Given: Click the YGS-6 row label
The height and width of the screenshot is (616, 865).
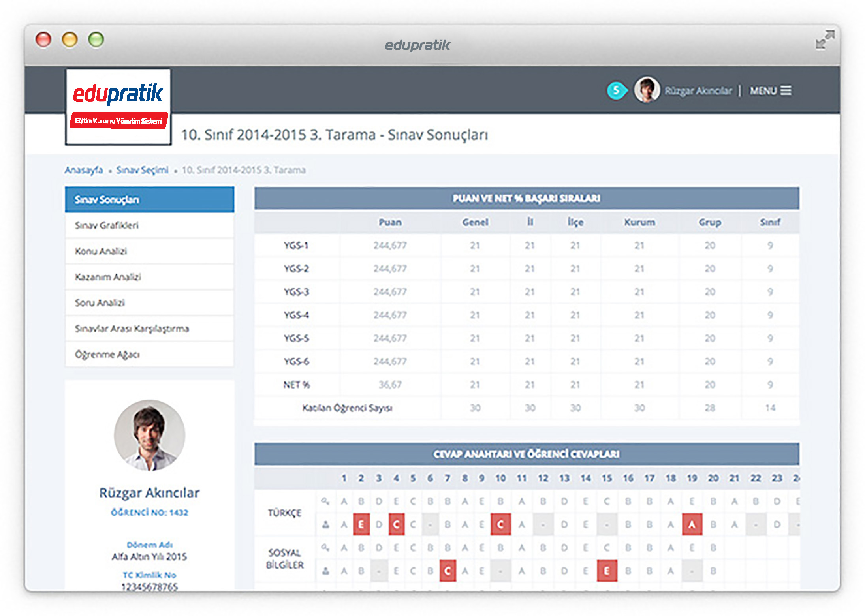Looking at the screenshot, I should point(296,361).
